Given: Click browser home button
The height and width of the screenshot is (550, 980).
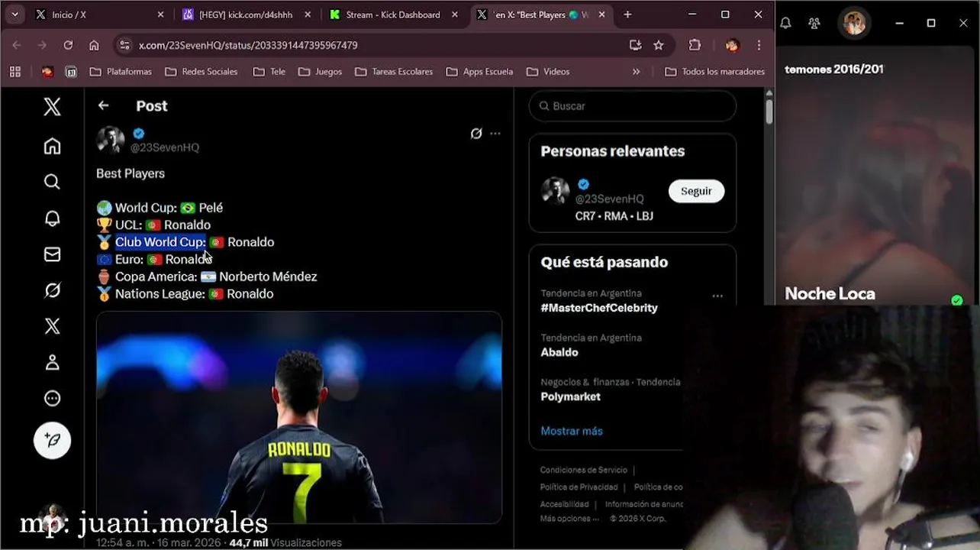Looking at the screenshot, I should [94, 45].
